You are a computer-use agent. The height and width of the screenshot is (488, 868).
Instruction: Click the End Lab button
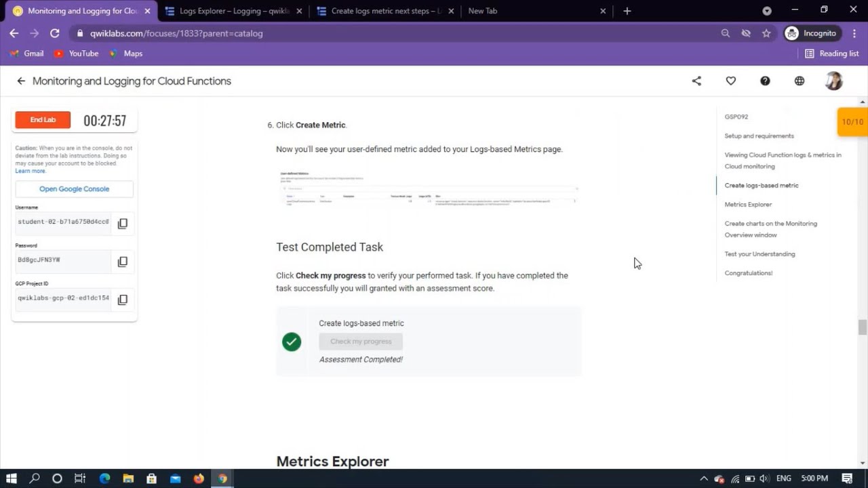coord(43,120)
